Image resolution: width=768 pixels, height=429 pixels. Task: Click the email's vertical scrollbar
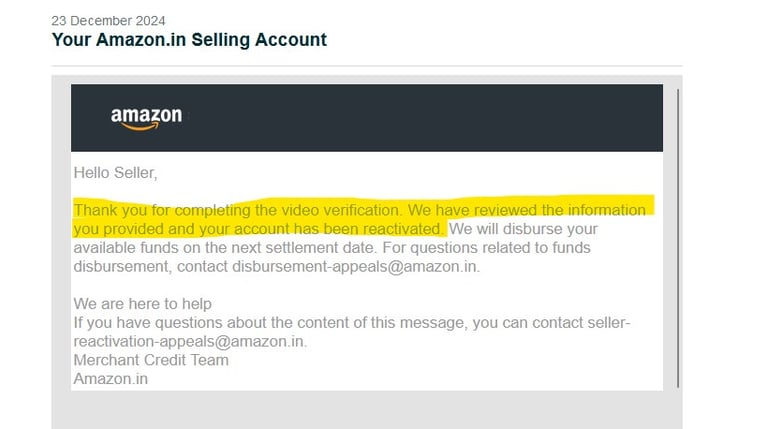click(679, 238)
